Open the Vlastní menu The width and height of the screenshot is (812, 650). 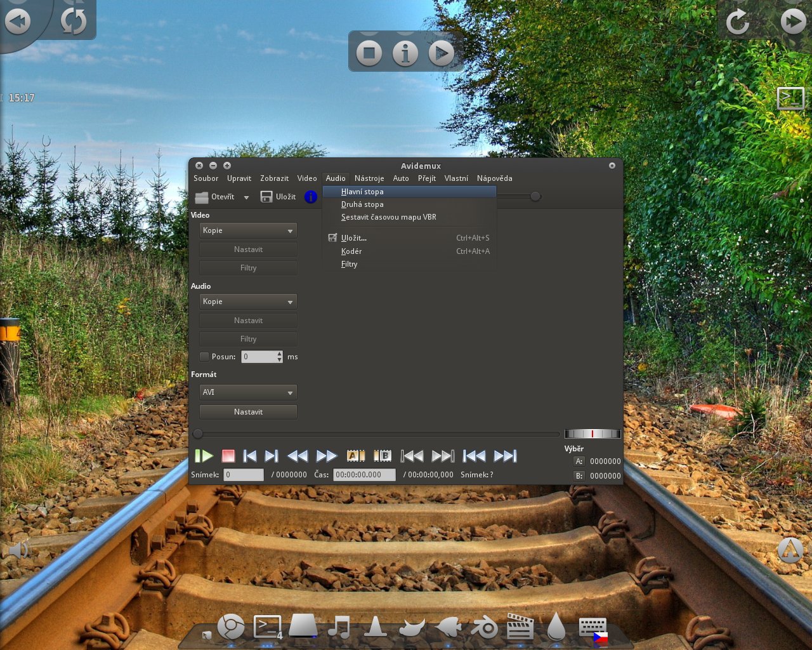pyautogui.click(x=456, y=178)
